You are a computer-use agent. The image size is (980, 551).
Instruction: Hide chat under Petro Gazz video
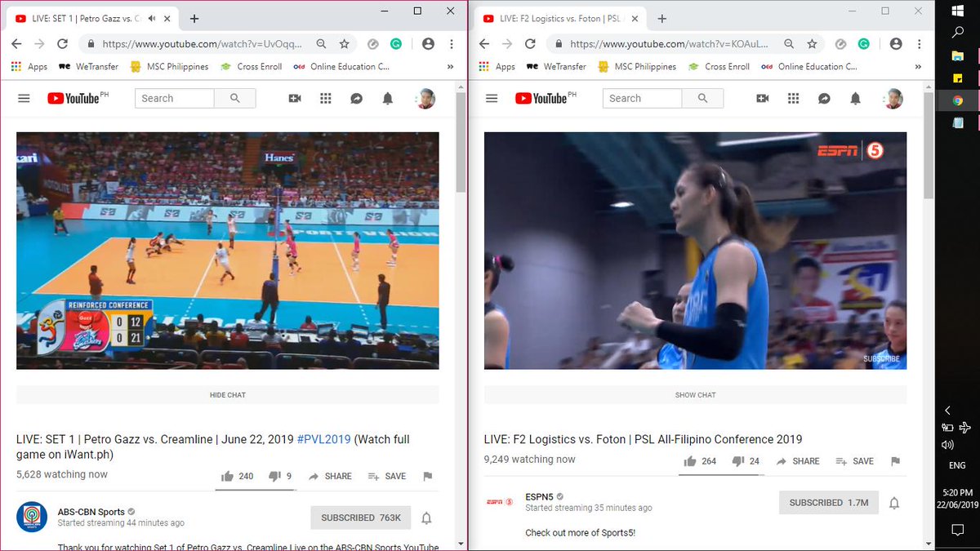point(228,395)
